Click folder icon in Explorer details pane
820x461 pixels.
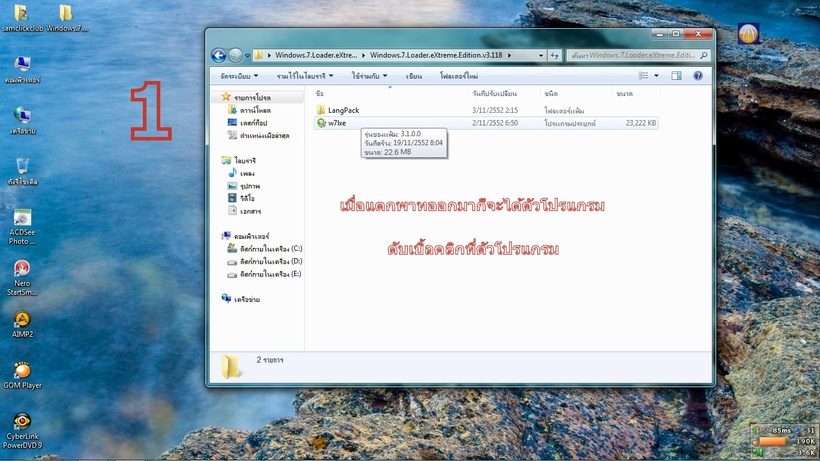[231, 366]
